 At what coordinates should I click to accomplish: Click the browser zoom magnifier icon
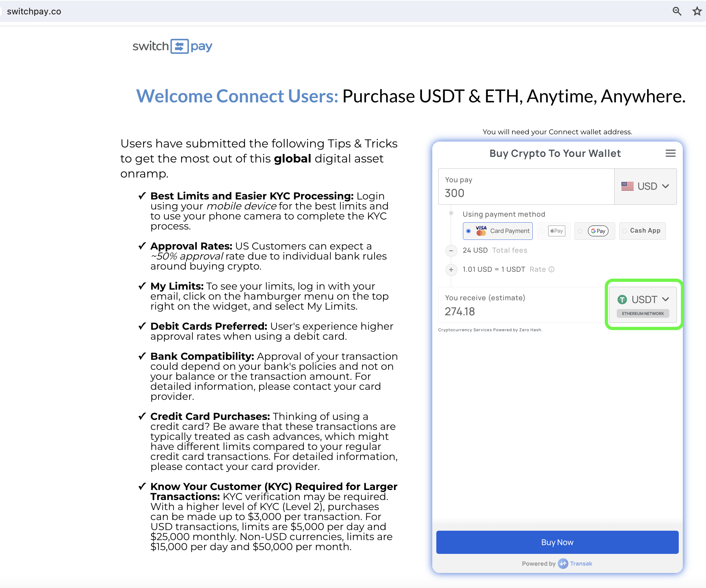(677, 11)
